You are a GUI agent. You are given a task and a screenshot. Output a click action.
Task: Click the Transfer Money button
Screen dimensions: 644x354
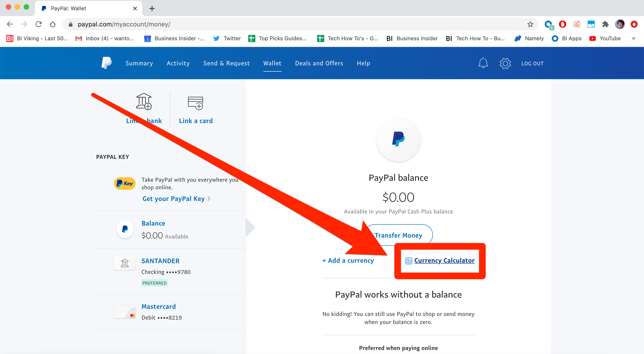tap(398, 235)
